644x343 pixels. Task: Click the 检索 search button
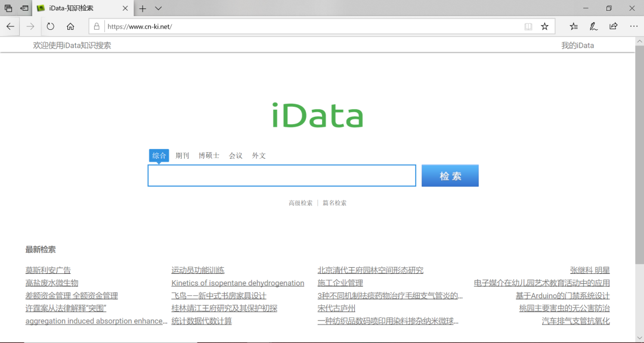coord(450,176)
